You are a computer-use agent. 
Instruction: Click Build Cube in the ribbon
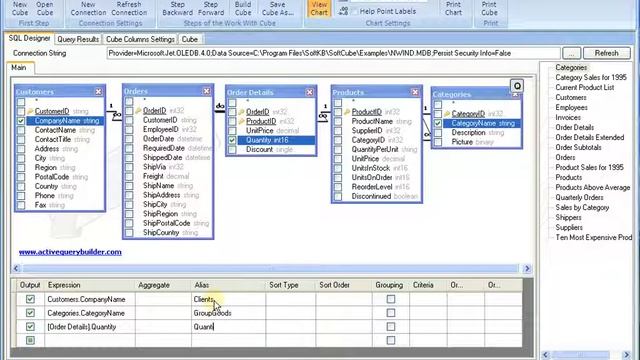243,9
